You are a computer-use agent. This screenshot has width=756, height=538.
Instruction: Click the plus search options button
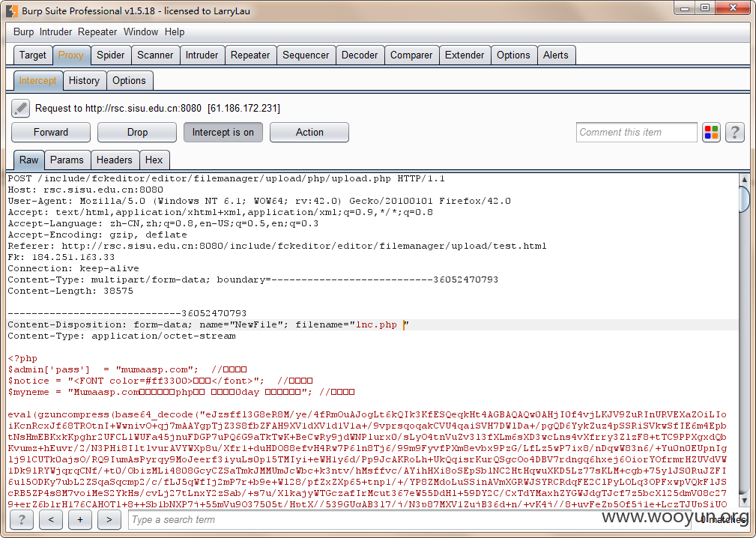coord(80,520)
